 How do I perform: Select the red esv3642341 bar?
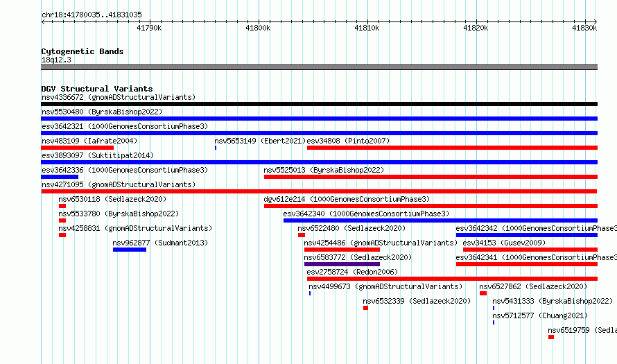click(x=527, y=264)
